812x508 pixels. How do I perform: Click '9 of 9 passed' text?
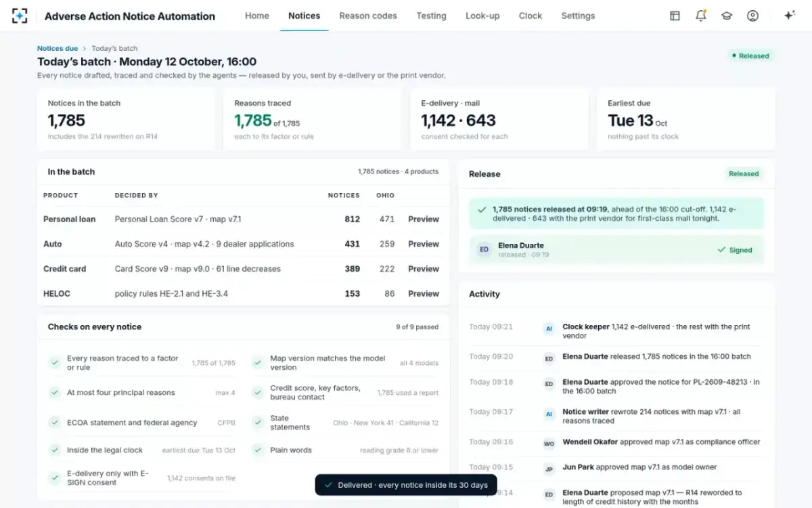(x=418, y=327)
